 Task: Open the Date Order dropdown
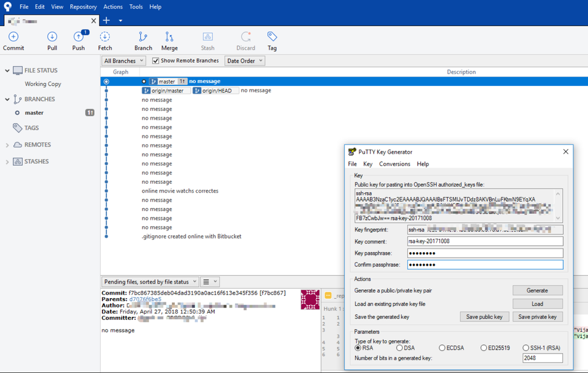tap(245, 61)
